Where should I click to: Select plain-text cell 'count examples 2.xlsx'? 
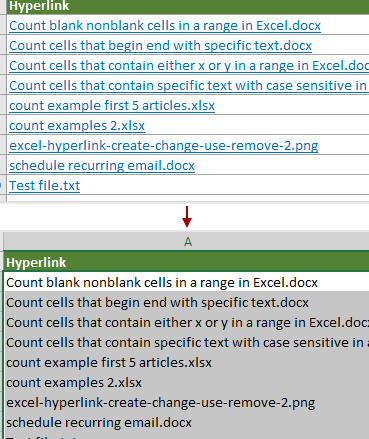pyautogui.click(x=186, y=383)
